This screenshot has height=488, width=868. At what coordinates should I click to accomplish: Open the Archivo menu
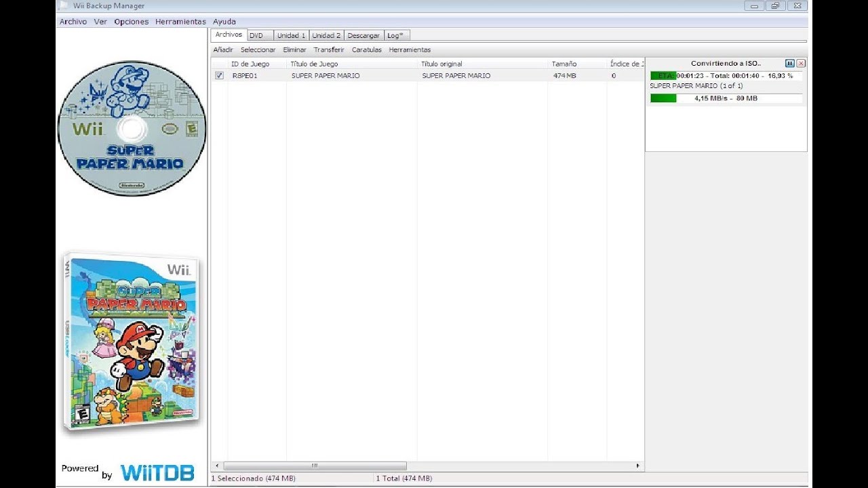[73, 22]
